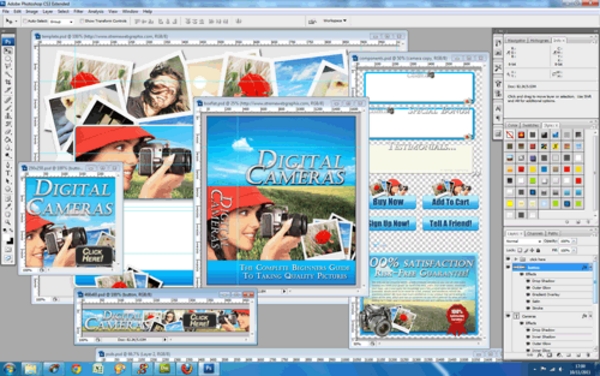Viewport: 600px width, 376px height.
Task: Click the lock position icon
Action: [532, 250]
